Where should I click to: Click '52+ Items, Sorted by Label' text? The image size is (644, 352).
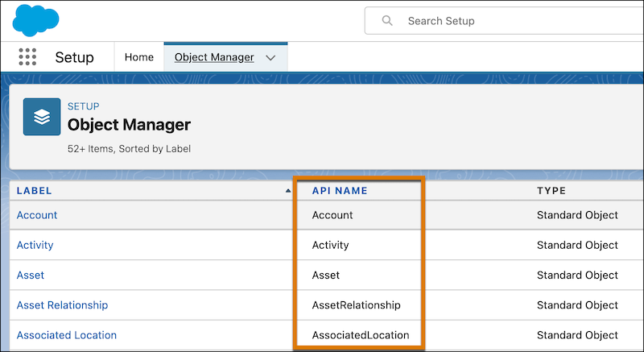pyautogui.click(x=129, y=149)
